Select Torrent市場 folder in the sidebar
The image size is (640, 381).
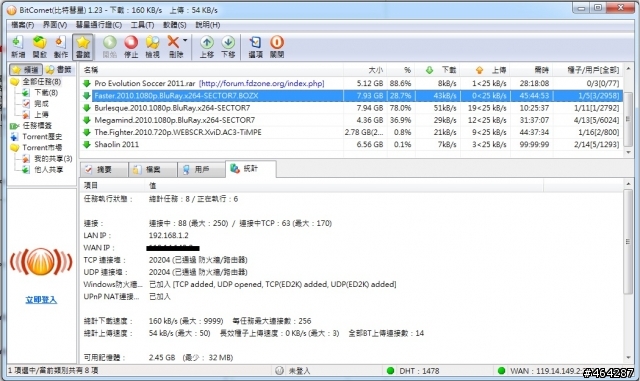[x=42, y=147]
